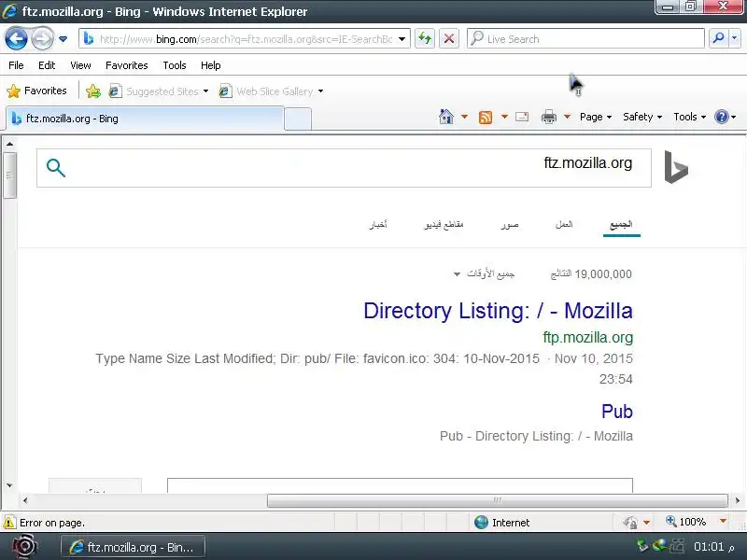The width and height of the screenshot is (747, 560).
Task: Open the View menu
Action: 80,65
